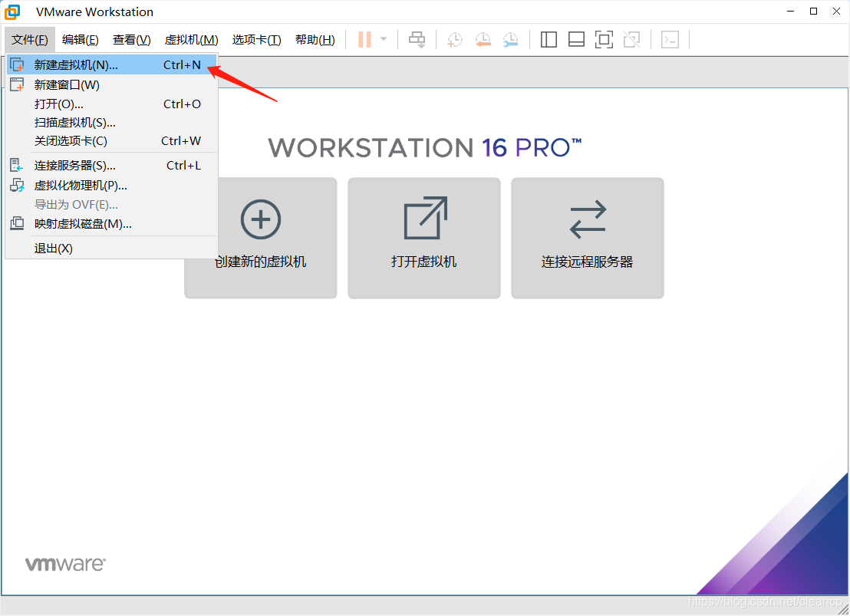Click the send Ctrl+Alt+Del toolbar icon
This screenshot has height=616, width=850.
(x=417, y=40)
